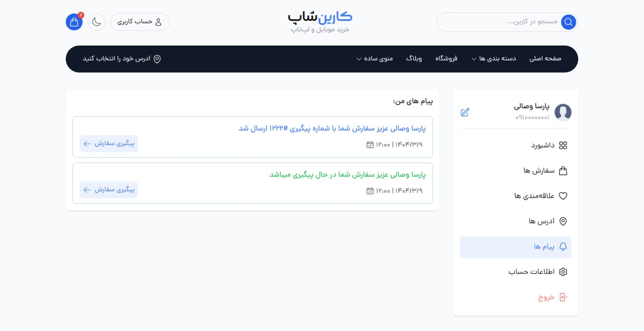Click calendar icon on shipped-order message

point(370,145)
